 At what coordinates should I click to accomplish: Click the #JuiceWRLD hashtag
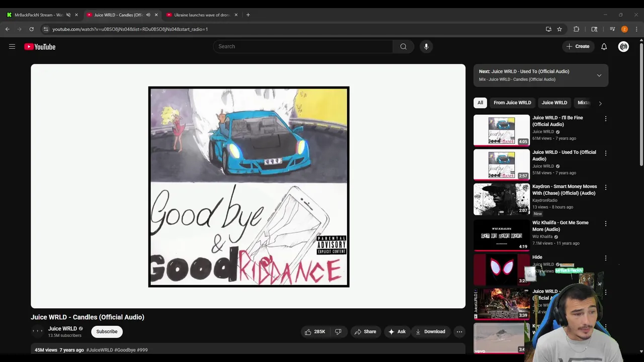click(99, 350)
